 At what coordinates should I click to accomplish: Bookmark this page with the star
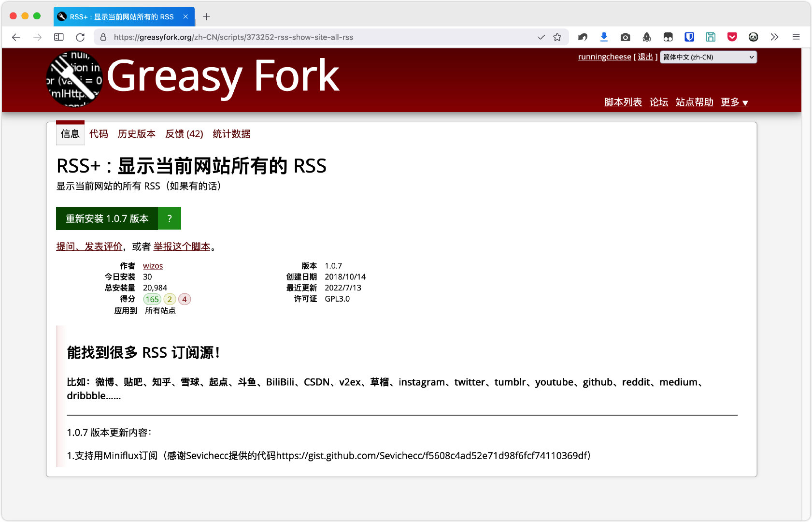(x=557, y=37)
